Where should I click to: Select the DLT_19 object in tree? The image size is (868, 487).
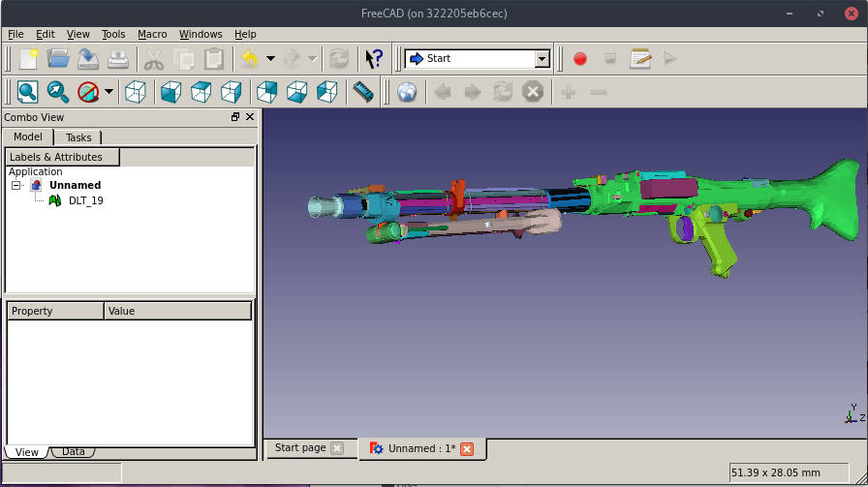click(85, 200)
